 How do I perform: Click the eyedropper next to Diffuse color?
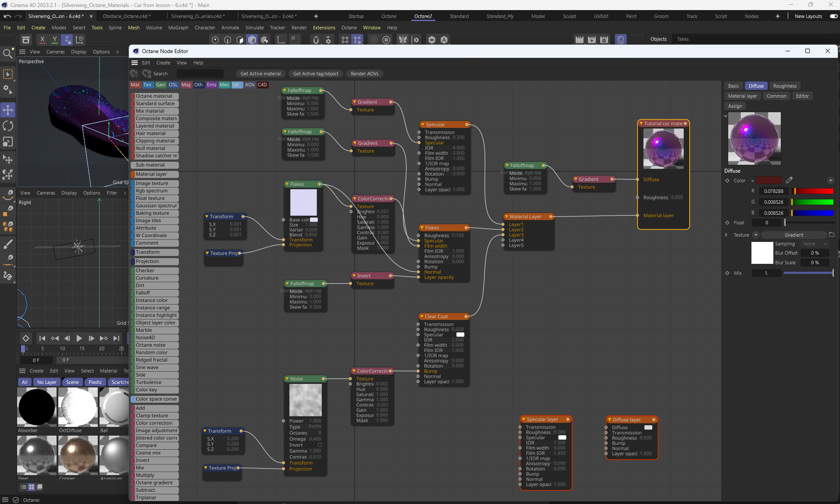click(789, 180)
